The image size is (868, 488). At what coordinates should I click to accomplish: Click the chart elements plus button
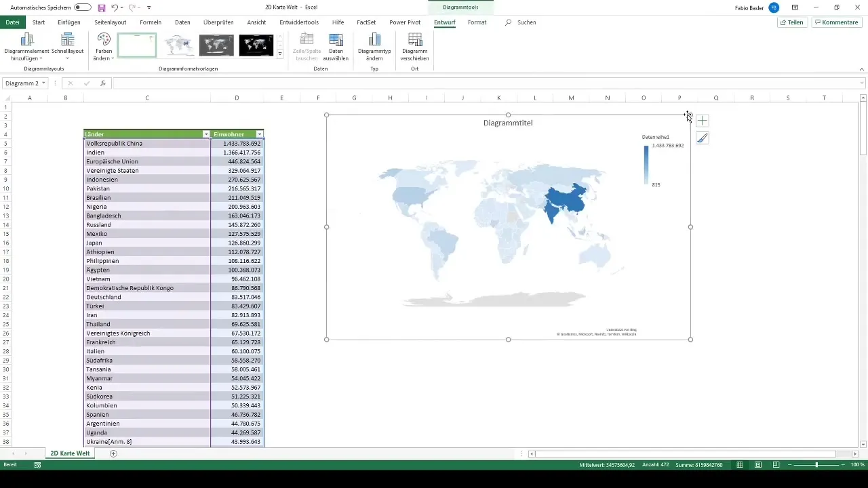click(703, 121)
